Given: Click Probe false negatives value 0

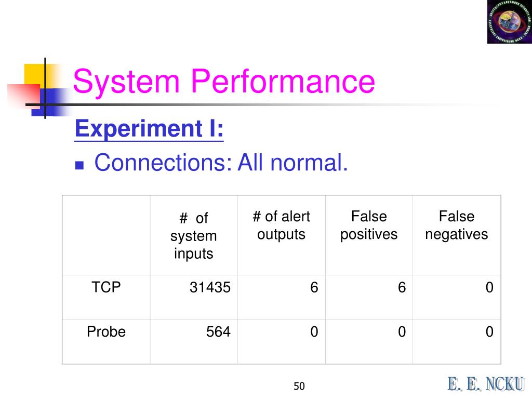Looking at the screenshot, I should [489, 332].
